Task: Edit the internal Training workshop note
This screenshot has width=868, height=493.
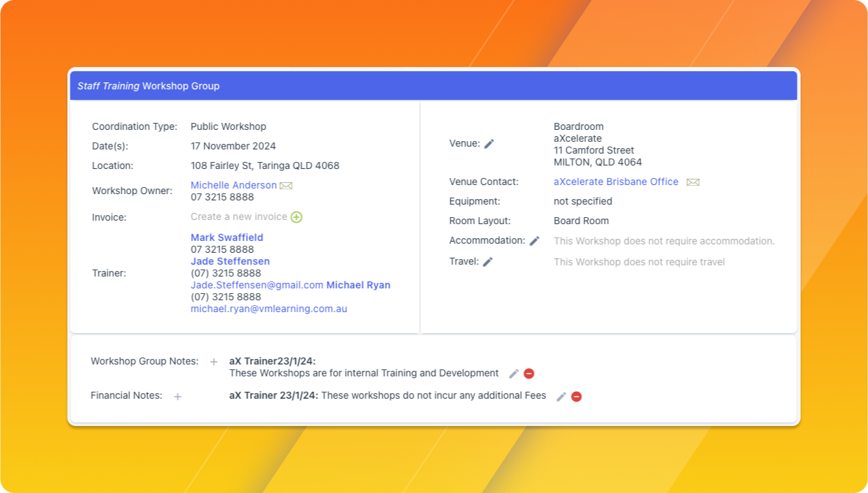Action: 514,374
